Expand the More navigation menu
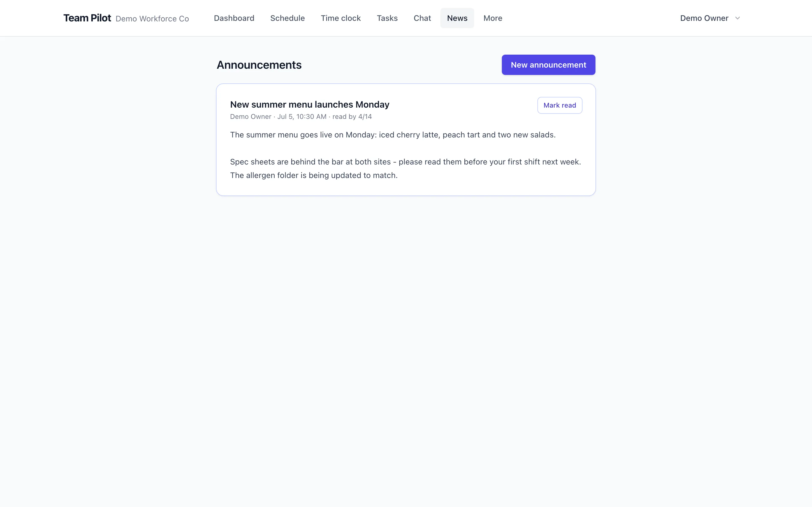 493,18
